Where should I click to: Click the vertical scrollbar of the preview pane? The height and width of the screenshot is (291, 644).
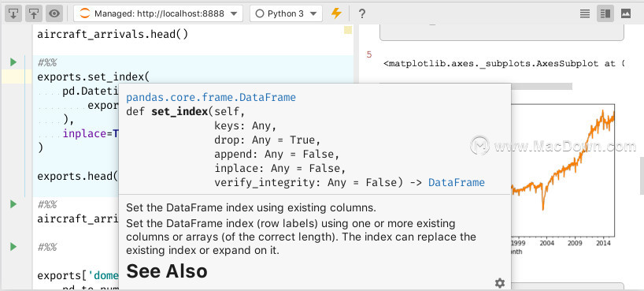[642, 175]
